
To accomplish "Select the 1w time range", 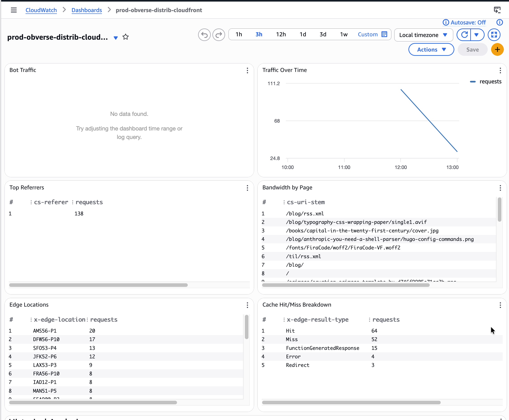I will tap(344, 34).
